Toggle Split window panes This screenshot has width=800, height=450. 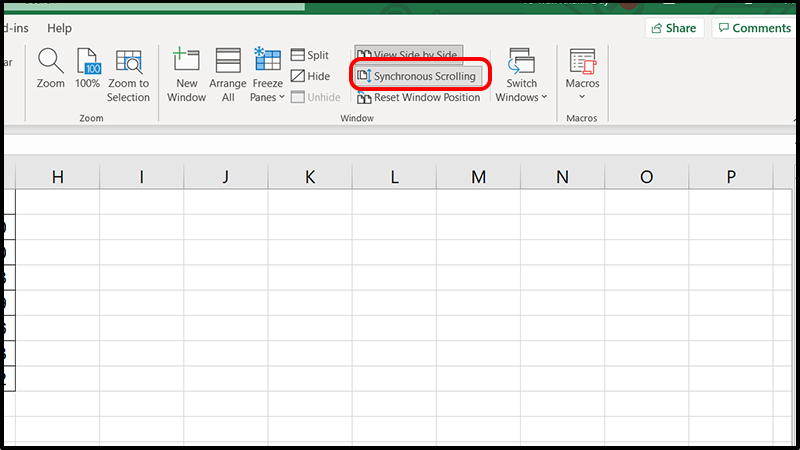[x=310, y=55]
